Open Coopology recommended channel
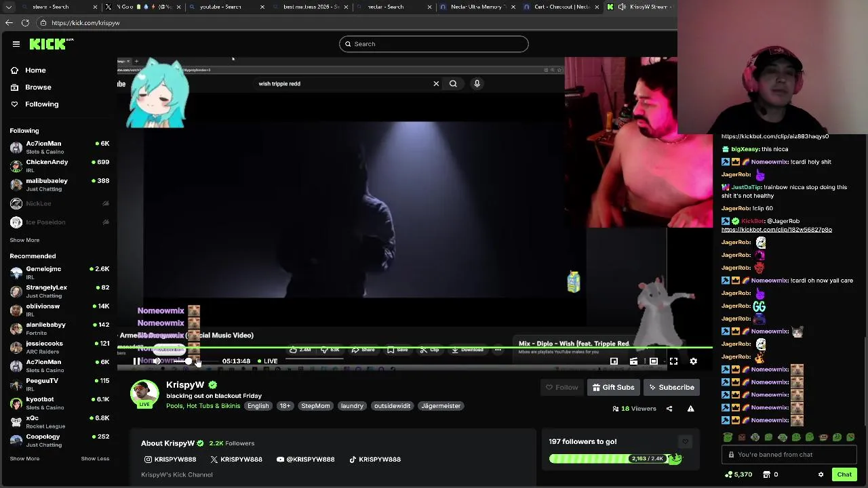The height and width of the screenshot is (488, 868). point(60,440)
